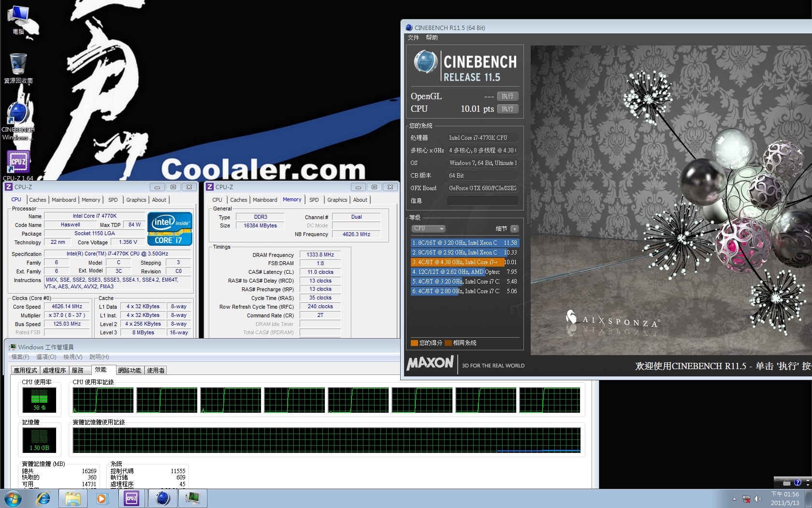Screen dimensions: 812x508
Task: Run the CPU benchmark
Action: (x=507, y=109)
